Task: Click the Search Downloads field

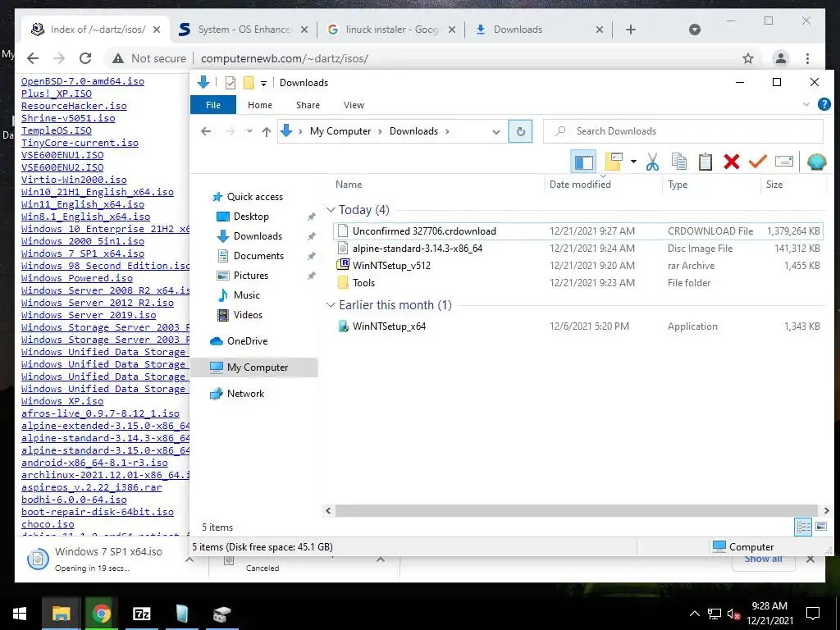Action: click(x=683, y=131)
